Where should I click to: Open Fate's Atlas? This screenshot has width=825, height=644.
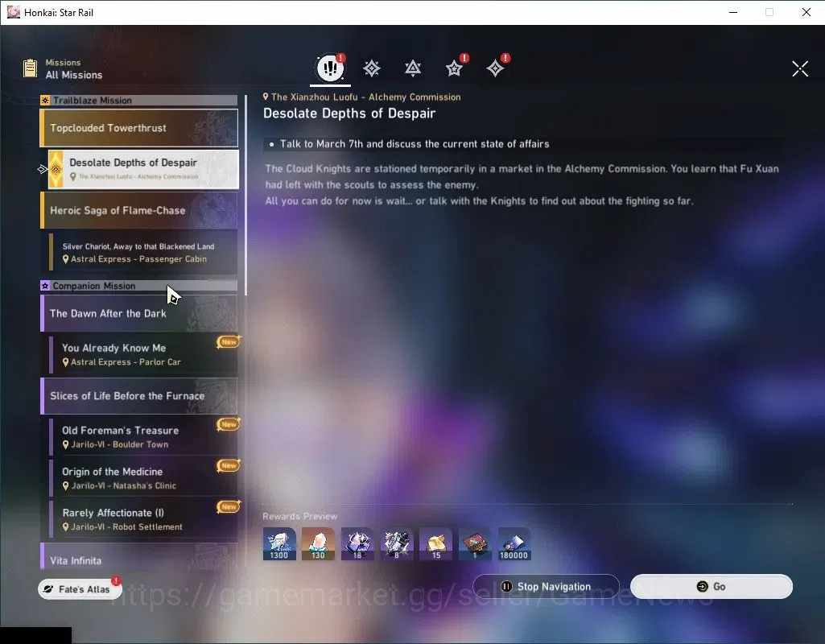pos(80,588)
